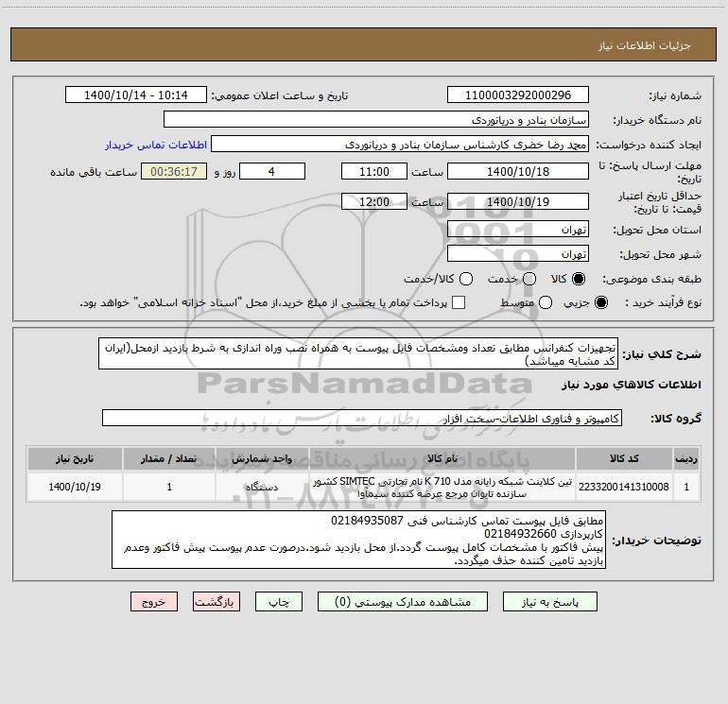Viewport: 728px width, 704px height.
Task: Select the کالا radio button
Action: click(x=579, y=279)
